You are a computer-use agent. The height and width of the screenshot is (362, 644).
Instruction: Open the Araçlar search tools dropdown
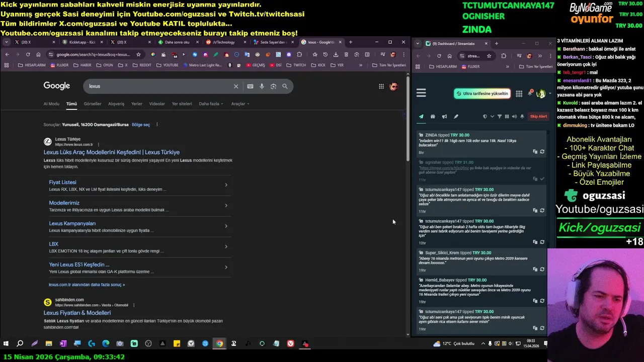coord(240,104)
